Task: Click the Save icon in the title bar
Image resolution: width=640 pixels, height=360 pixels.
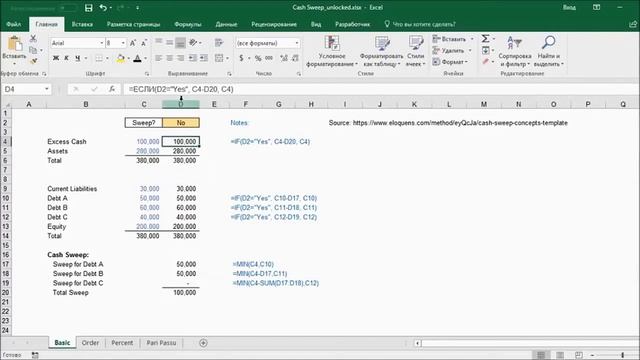Action: (88, 8)
